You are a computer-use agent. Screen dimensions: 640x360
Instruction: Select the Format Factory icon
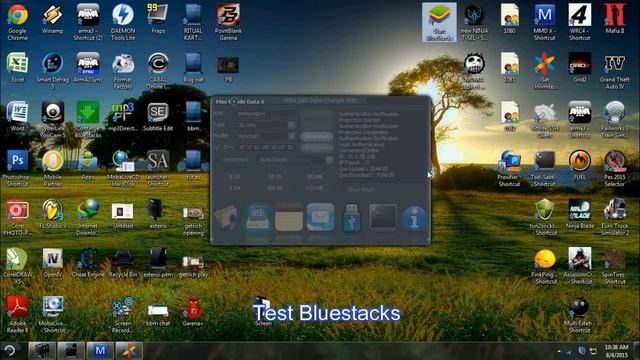coord(123,71)
